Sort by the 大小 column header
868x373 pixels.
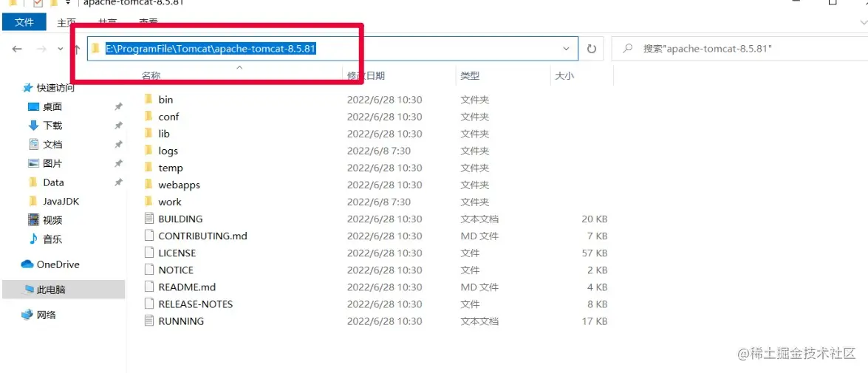[564, 76]
